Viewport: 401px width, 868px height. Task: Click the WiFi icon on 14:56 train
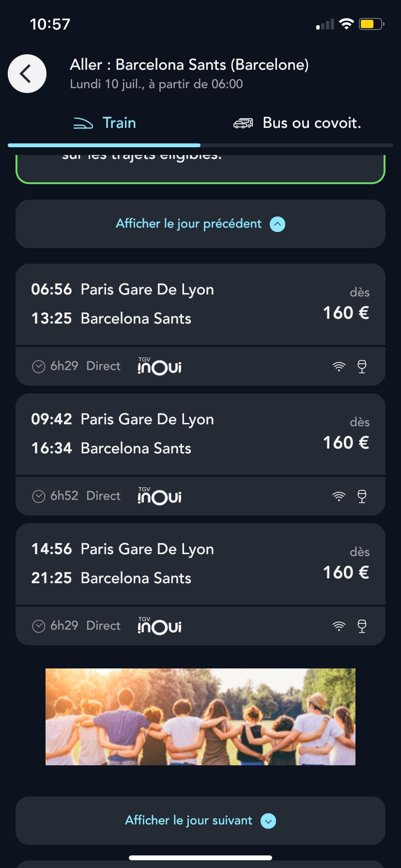(x=339, y=626)
